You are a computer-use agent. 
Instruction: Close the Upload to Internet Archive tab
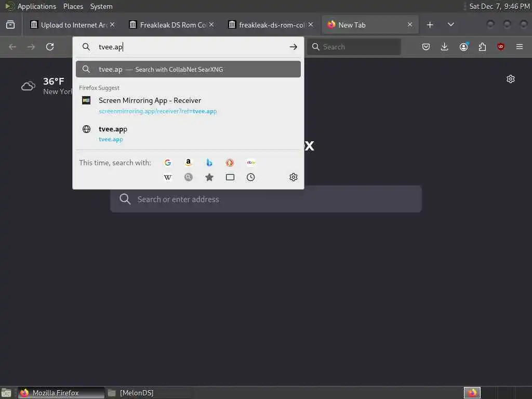click(112, 25)
